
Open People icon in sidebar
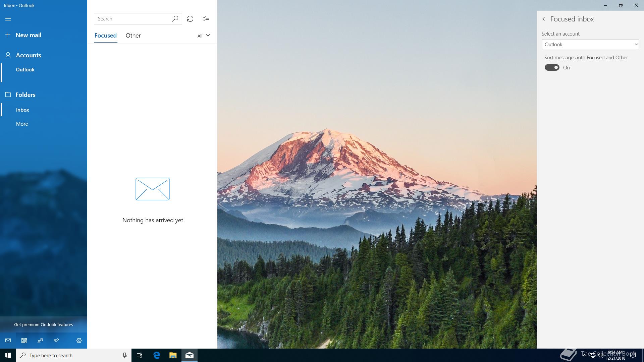[40, 341]
